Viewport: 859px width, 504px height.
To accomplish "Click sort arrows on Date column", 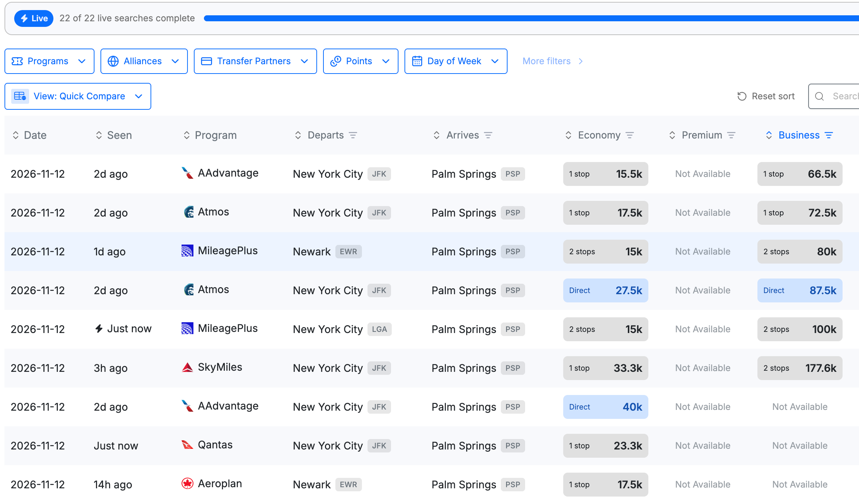I will pos(16,135).
